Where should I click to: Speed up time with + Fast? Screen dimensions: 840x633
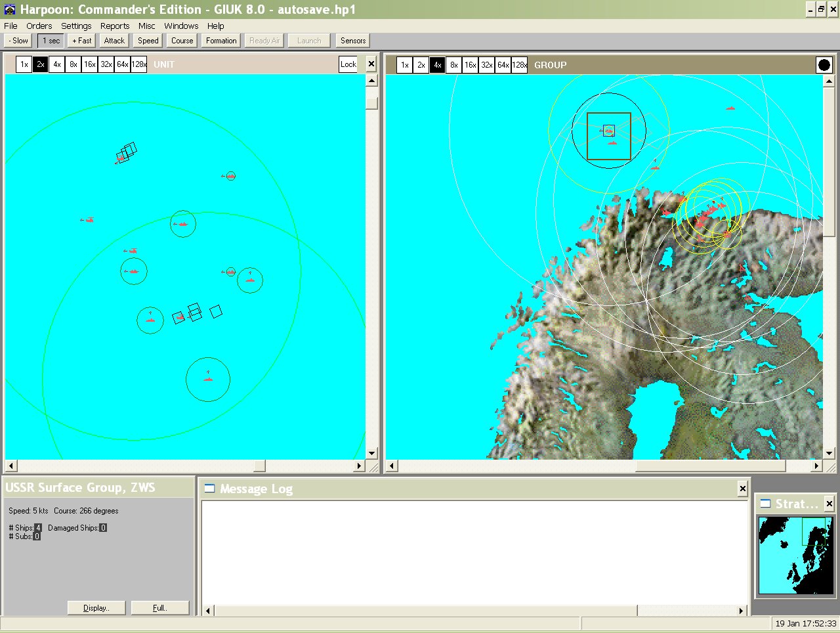[x=82, y=41]
